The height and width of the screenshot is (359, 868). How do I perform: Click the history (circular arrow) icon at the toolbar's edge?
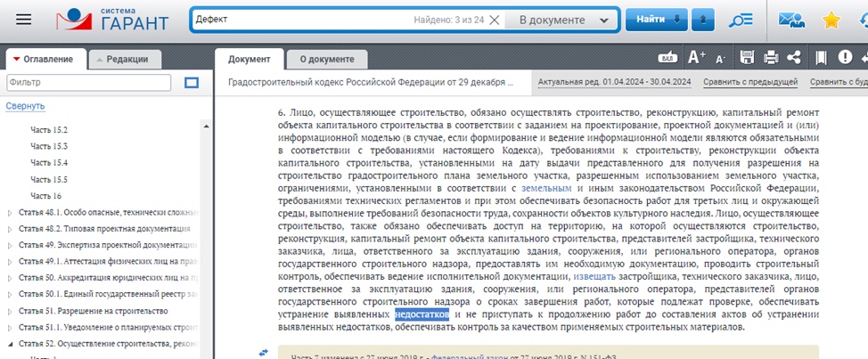pos(863,20)
